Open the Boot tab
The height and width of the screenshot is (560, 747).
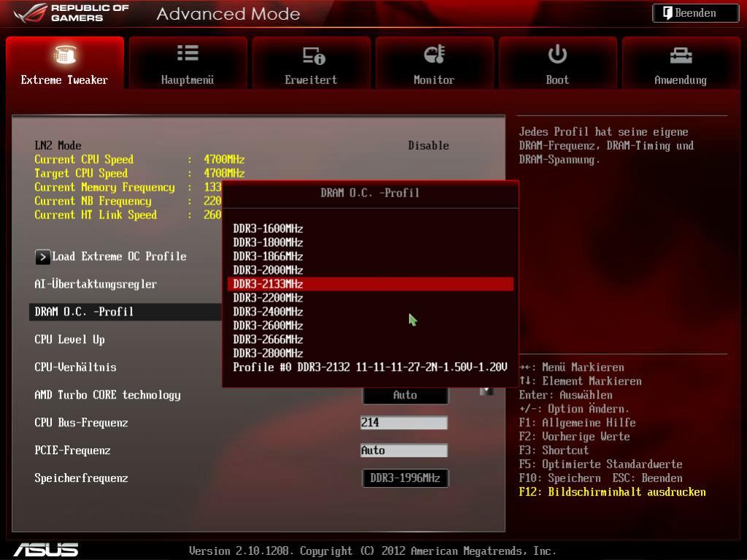tap(557, 62)
